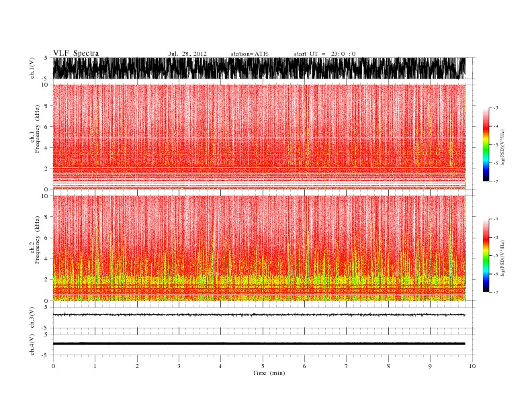The image size is (532, 411).
Task: Click the "Time (min)" axis label
Action: point(269,373)
